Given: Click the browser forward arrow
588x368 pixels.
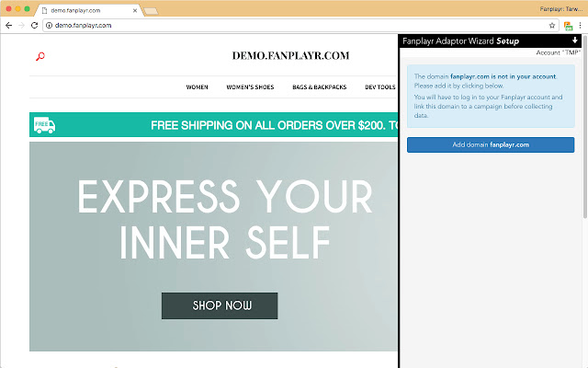Looking at the screenshot, I should [21, 26].
